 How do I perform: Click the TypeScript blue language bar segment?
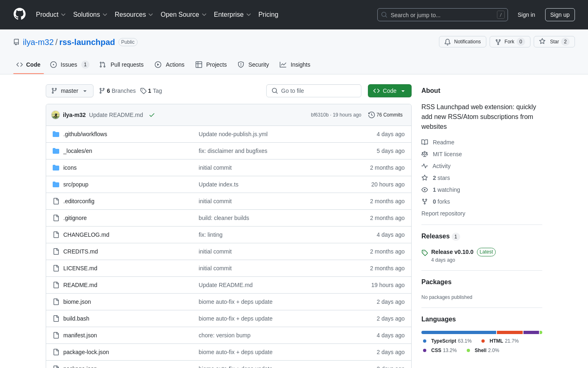pos(459,332)
